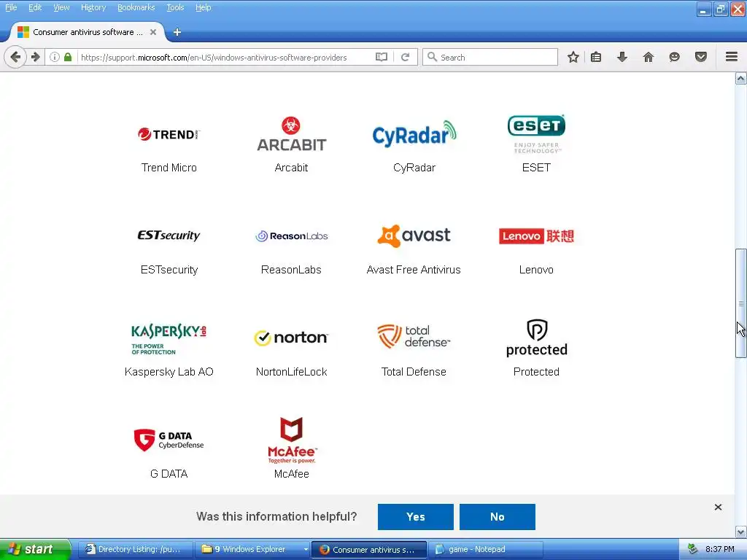747x560 pixels.
Task: Click the Arcabit logo
Action: pyautogui.click(x=291, y=134)
